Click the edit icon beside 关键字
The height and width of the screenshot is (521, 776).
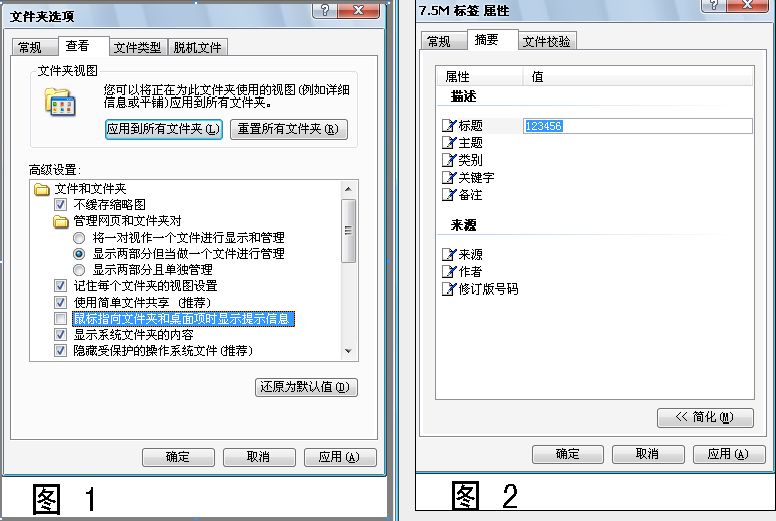tap(449, 178)
